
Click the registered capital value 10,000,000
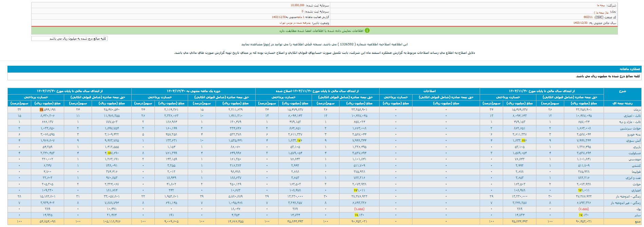coord(297,5)
